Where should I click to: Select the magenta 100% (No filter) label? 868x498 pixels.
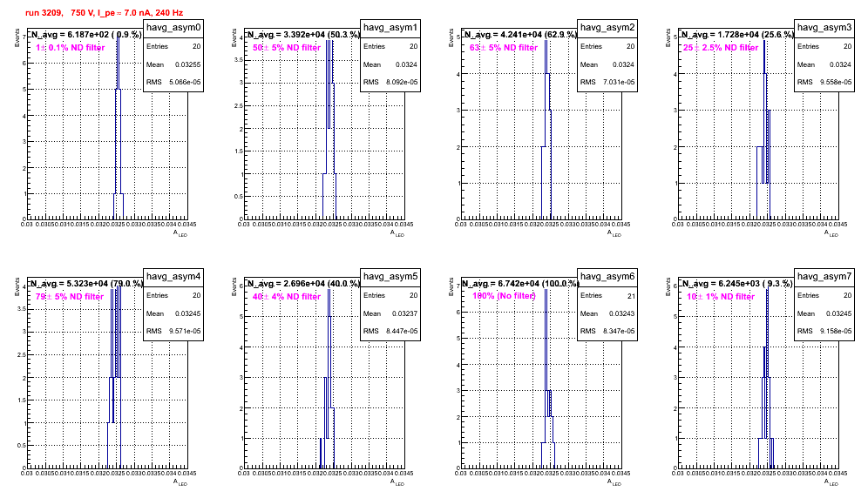pos(505,296)
